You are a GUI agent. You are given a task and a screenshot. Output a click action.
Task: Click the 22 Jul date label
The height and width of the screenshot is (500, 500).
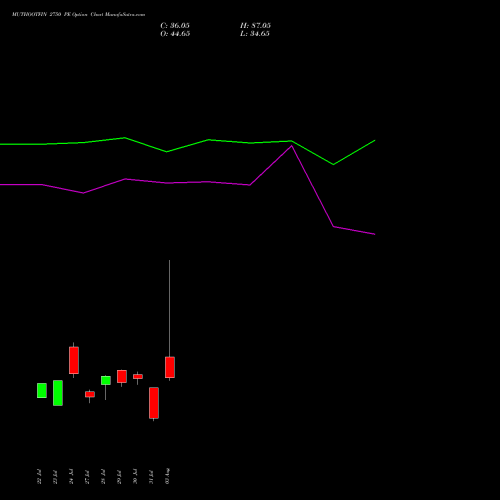tap(39, 477)
